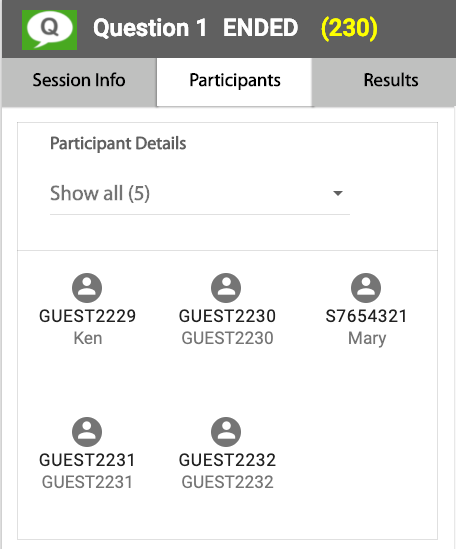Select the GUEST2232 participant avatar icon
This screenshot has height=549, width=456.
tap(226, 432)
